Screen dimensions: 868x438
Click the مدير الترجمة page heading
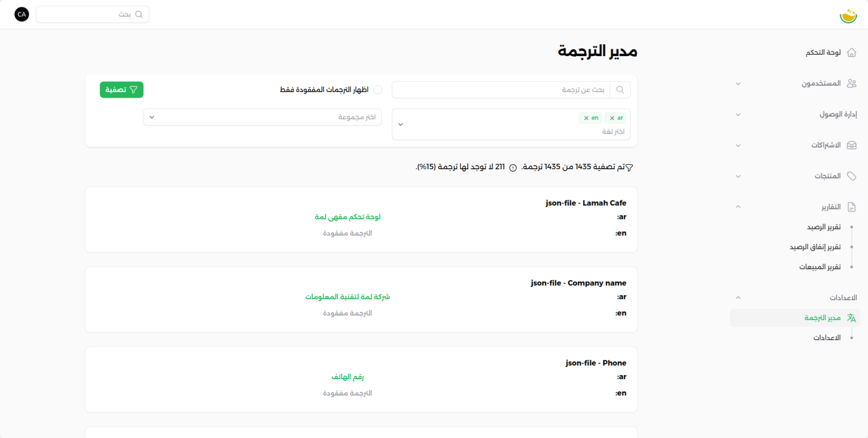click(598, 51)
